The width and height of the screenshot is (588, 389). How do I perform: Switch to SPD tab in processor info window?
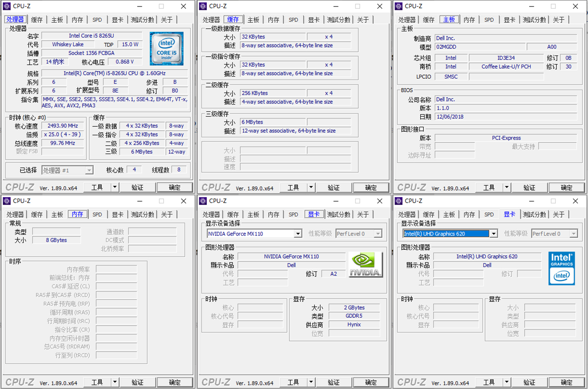coord(97,20)
